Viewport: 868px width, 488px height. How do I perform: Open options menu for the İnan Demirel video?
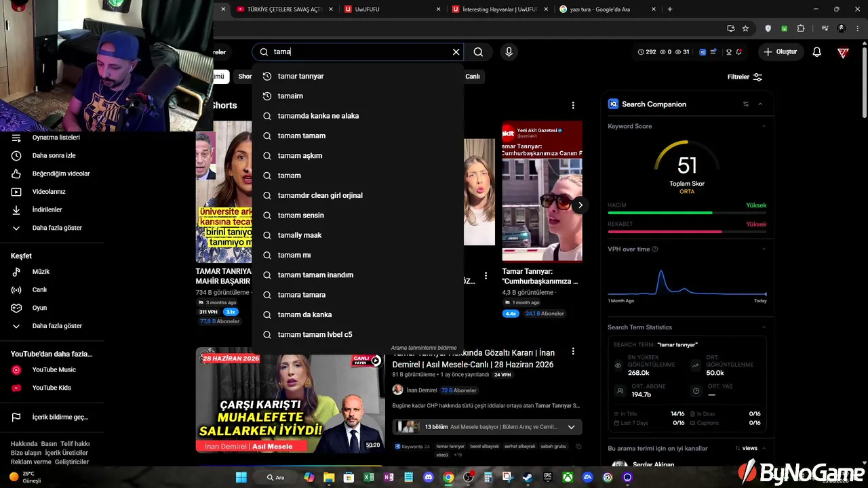click(x=573, y=351)
